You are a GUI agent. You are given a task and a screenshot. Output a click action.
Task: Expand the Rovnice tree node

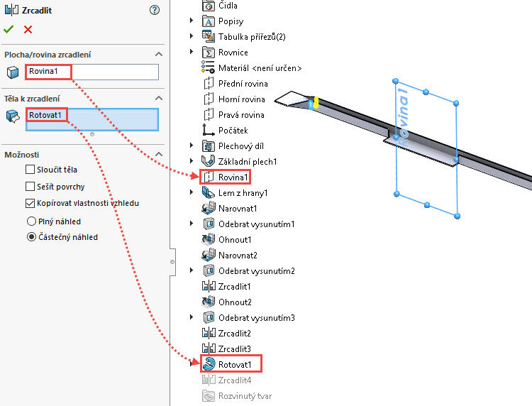(x=192, y=52)
